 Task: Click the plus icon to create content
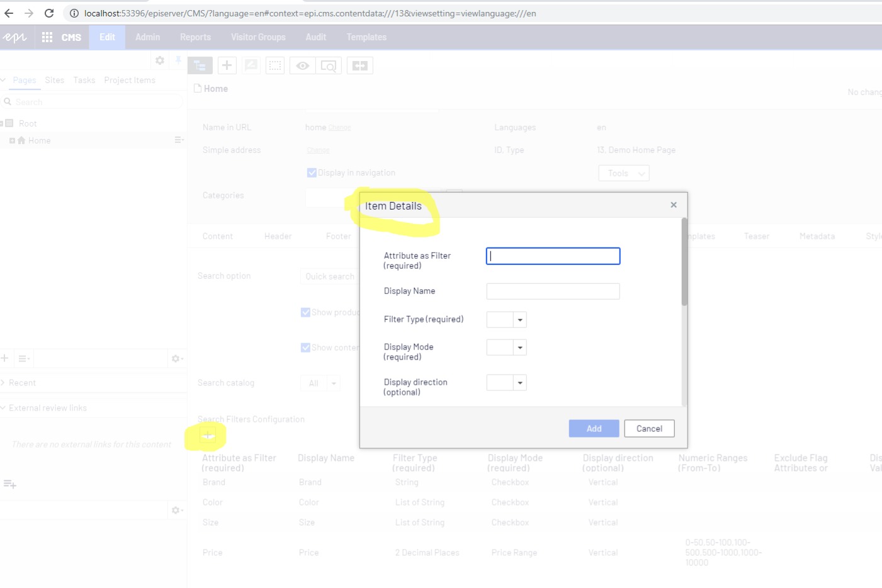[x=227, y=65]
